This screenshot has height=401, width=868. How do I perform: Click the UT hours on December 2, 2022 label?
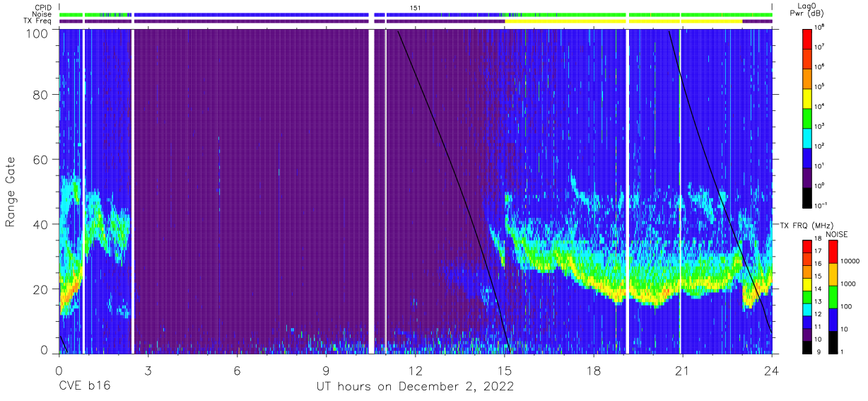[x=414, y=386]
